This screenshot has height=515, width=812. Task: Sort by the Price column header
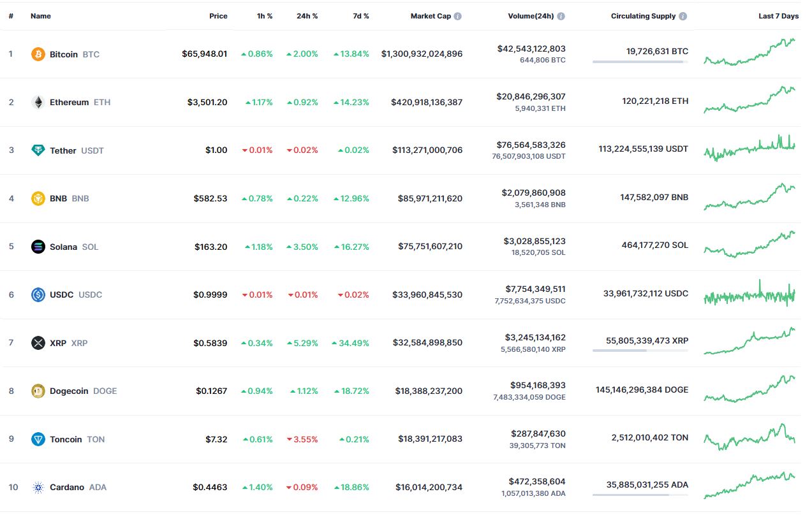point(218,16)
